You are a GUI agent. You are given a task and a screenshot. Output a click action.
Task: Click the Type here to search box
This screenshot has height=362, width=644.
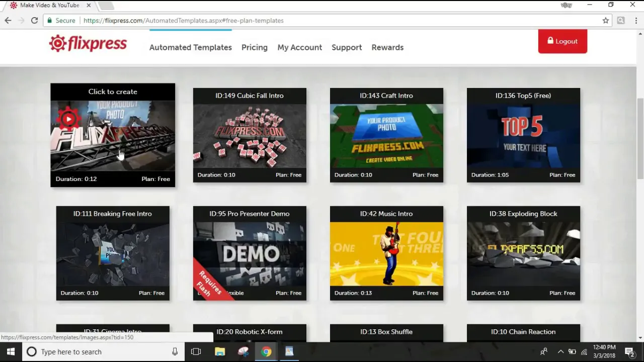tap(103, 352)
